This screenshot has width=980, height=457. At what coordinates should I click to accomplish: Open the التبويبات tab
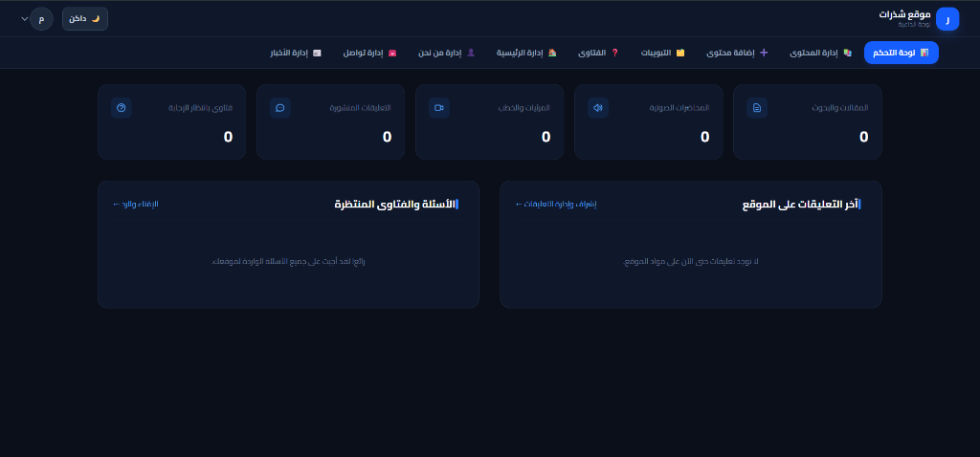pos(662,53)
